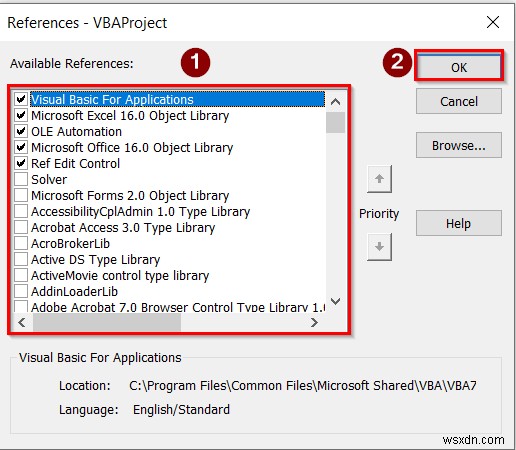Image resolution: width=516 pixels, height=450 pixels.
Task: Open the Help button
Action: tap(459, 223)
